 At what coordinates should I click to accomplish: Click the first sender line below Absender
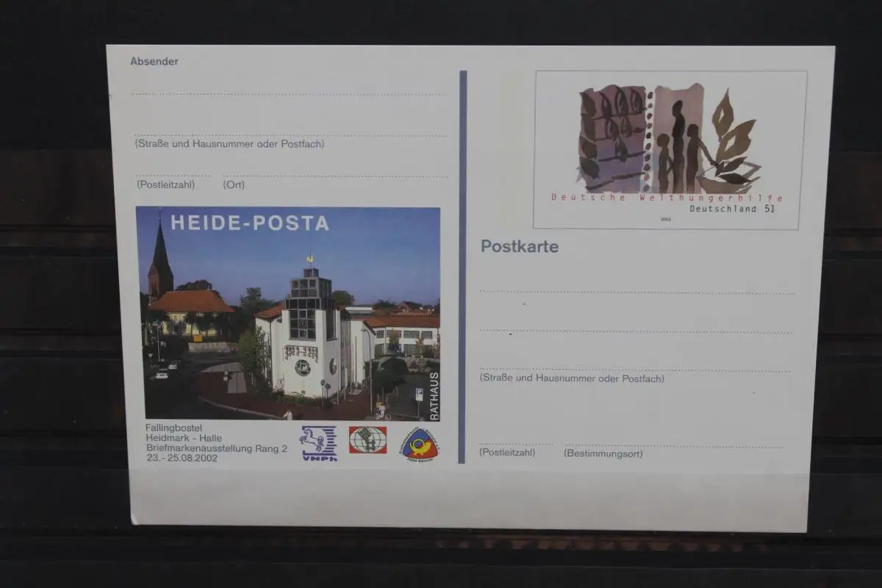[290, 95]
